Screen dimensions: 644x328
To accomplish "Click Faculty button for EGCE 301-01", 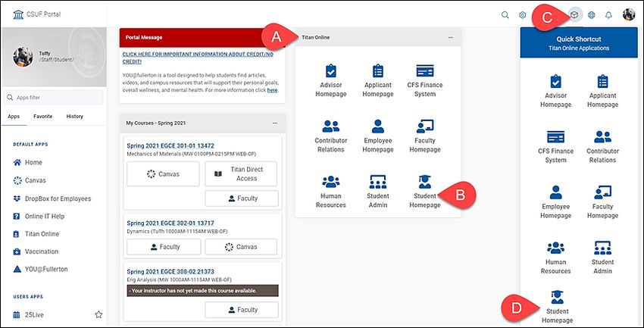I will (242, 198).
